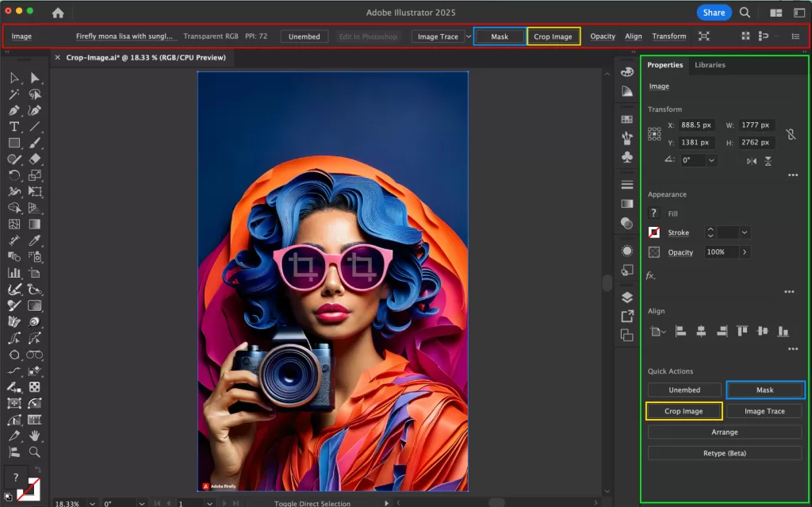
Task: Toggle constrain width and height proportions link
Action: (791, 134)
